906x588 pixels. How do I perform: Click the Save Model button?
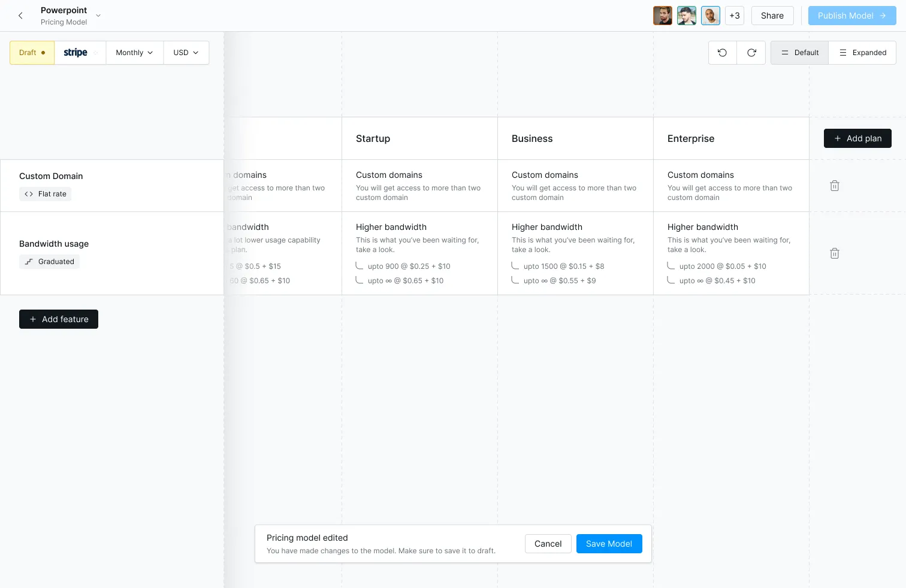click(x=609, y=544)
